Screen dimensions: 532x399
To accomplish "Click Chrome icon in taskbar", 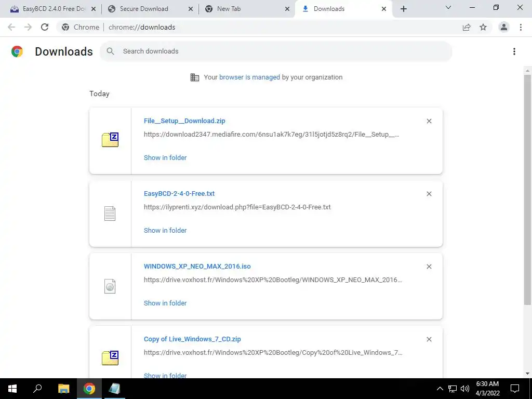I will pyautogui.click(x=89, y=389).
